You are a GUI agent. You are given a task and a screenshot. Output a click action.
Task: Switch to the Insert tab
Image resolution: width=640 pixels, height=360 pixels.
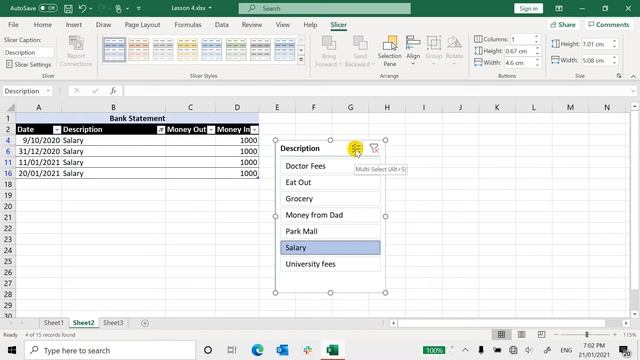73,24
